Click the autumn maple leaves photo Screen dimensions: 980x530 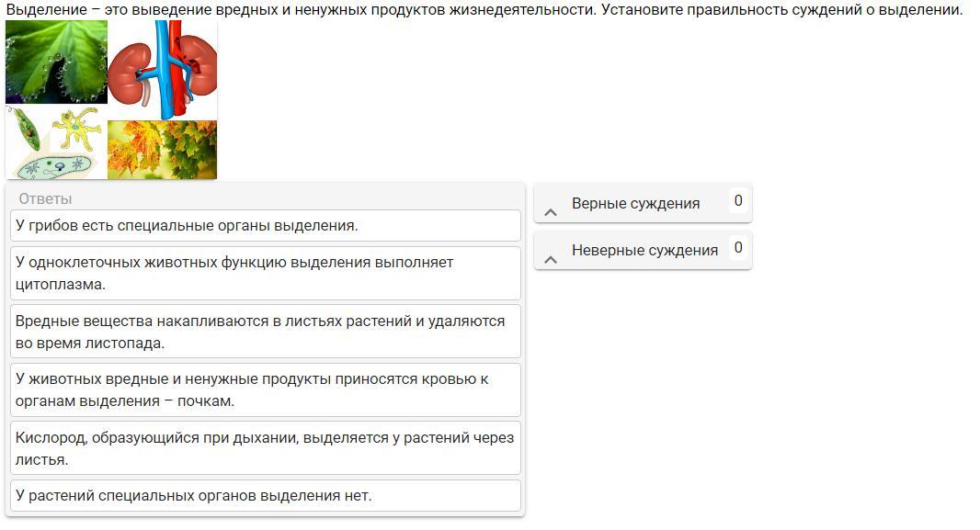coord(163,150)
